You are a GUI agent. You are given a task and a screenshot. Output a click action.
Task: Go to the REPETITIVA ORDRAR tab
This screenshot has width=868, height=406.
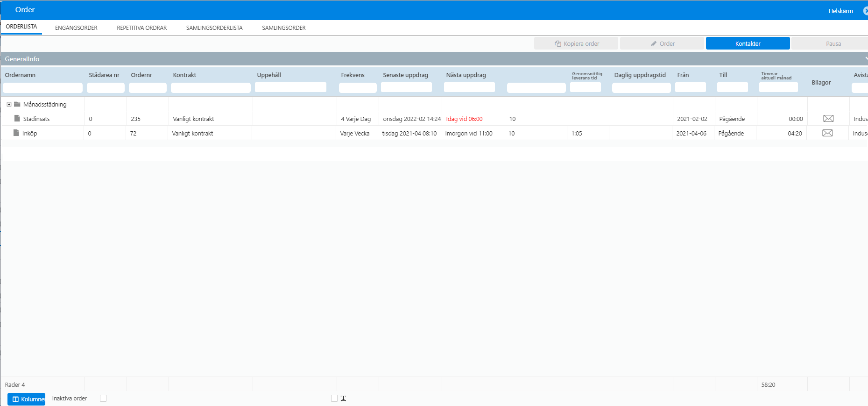point(142,28)
